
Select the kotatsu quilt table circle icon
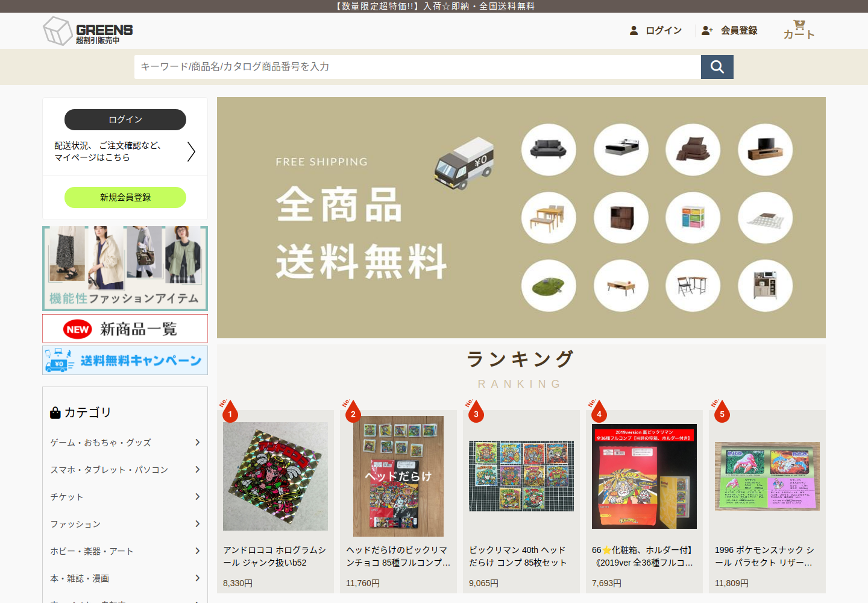coord(765,218)
